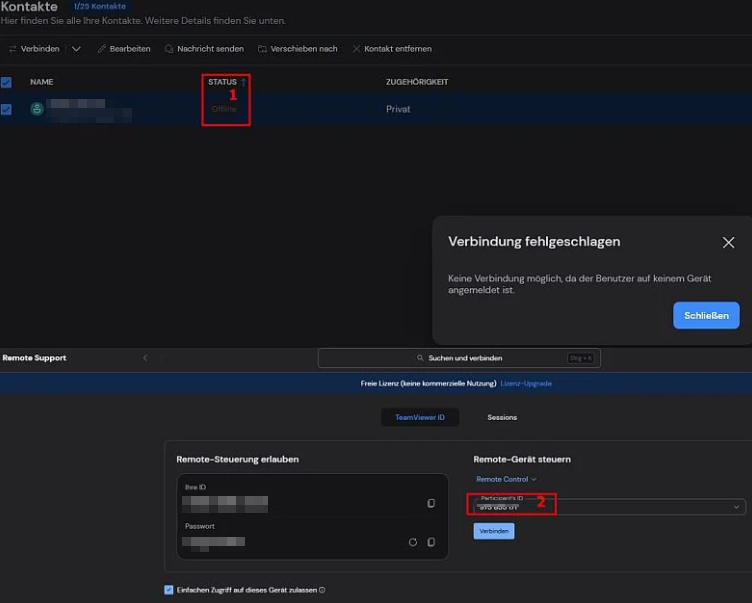
Task: Switch to the TeamViewer ID tab
Action: click(x=420, y=417)
